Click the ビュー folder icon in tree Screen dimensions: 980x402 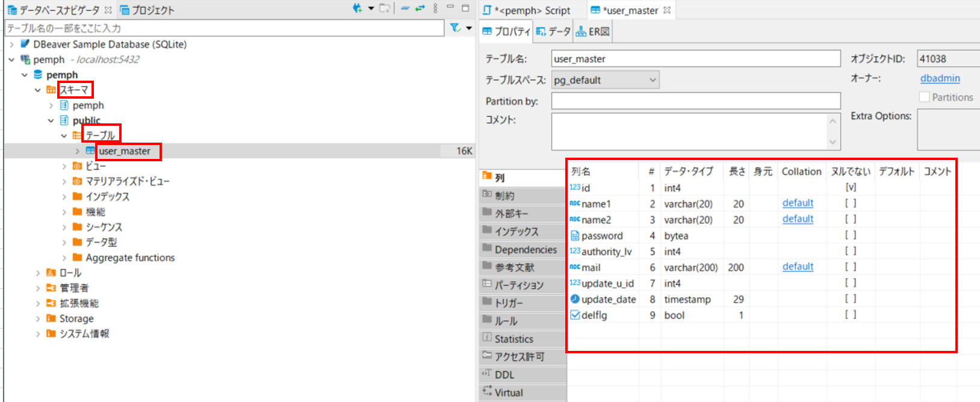click(77, 166)
